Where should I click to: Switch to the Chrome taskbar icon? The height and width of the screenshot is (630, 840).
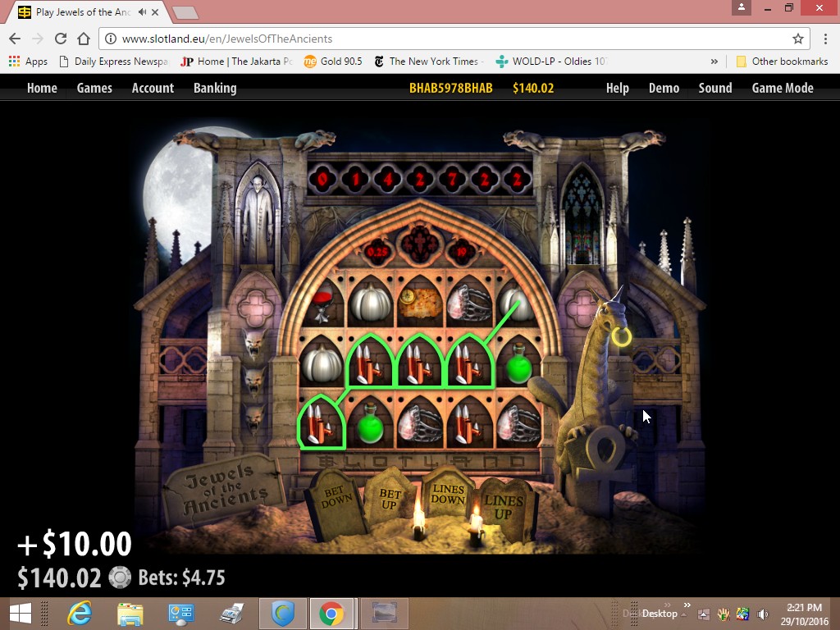click(x=331, y=614)
